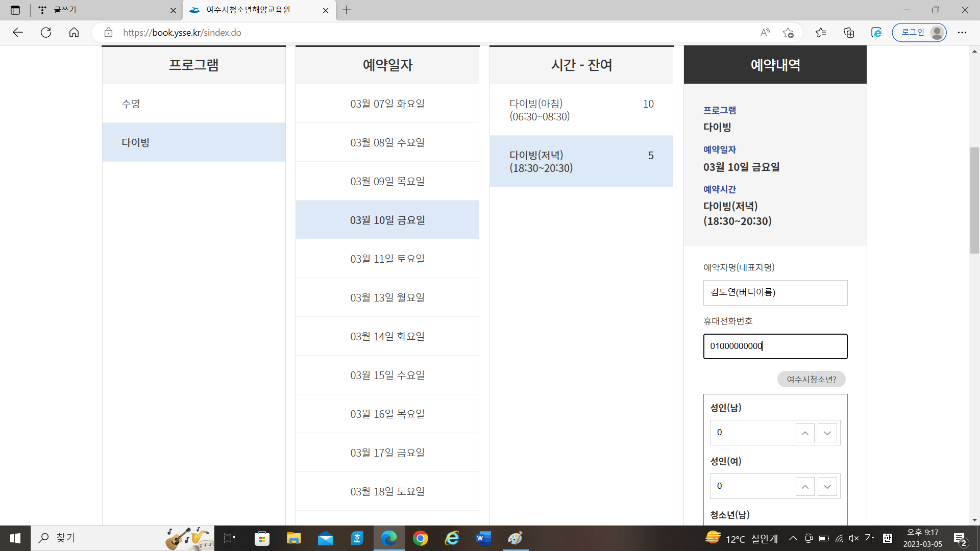Choose date 03월 08일 수요일

[x=387, y=142]
